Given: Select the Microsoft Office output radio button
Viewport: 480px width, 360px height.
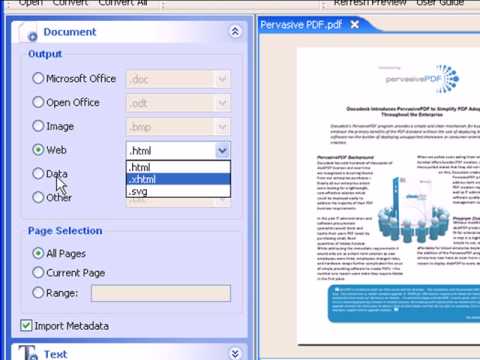Looking at the screenshot, I should point(38,78).
